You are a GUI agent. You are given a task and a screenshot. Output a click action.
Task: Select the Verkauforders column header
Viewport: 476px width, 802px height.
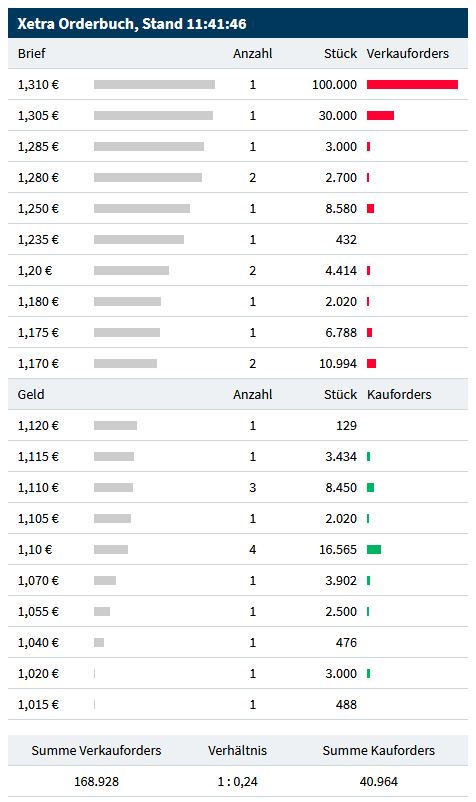407,53
